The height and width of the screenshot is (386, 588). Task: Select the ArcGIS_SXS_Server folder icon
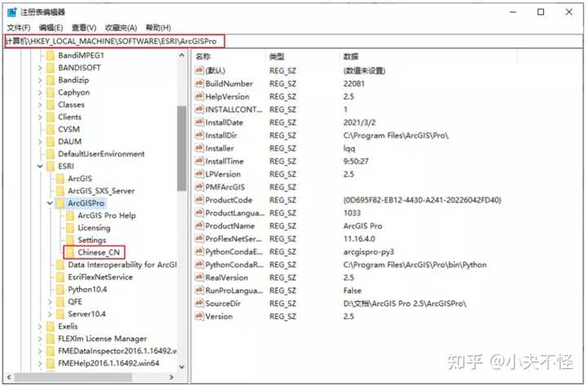60,191
